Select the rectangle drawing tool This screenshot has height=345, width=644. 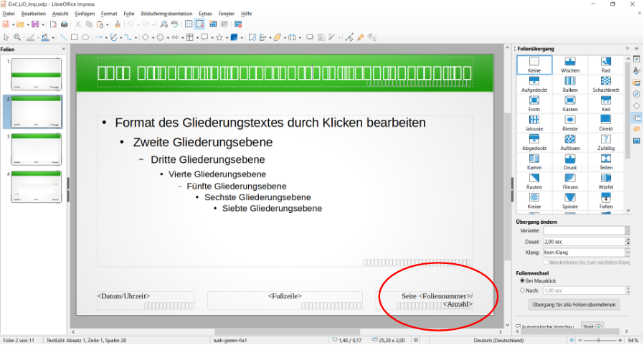point(74,37)
